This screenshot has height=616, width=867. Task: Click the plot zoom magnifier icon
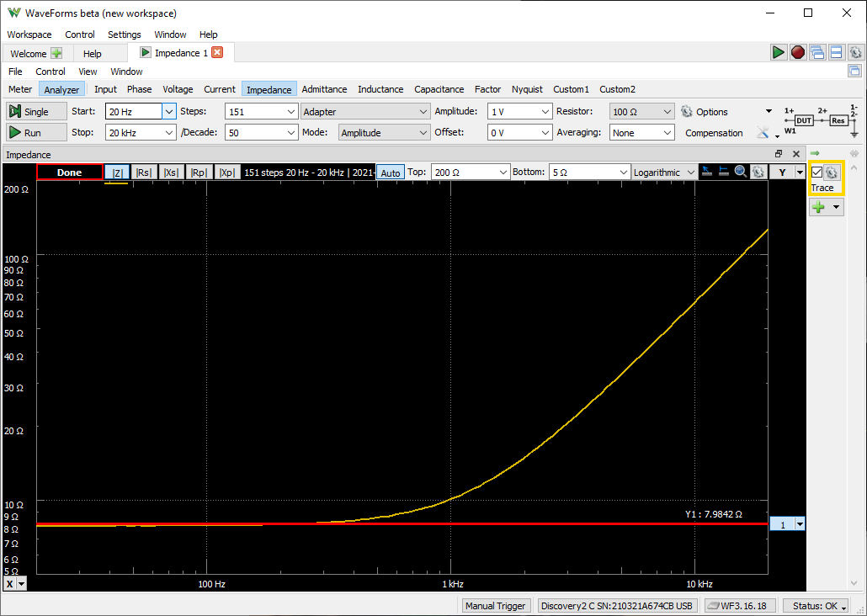(x=741, y=172)
